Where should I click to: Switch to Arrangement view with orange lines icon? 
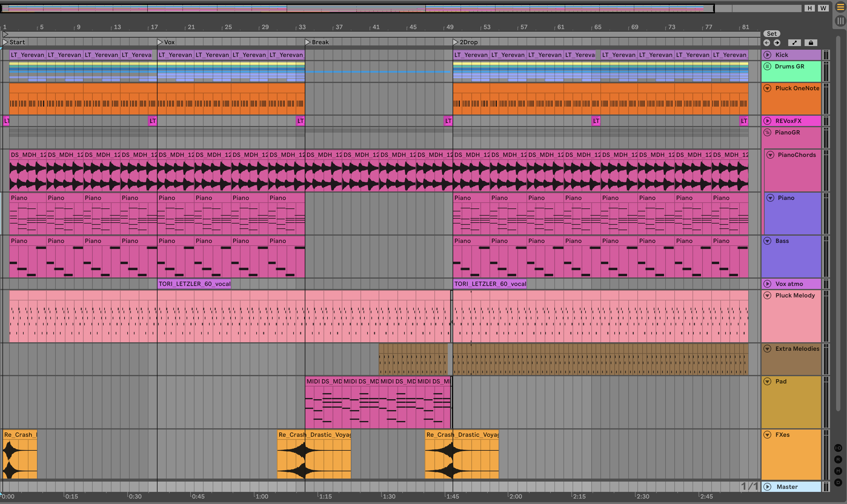point(840,7)
